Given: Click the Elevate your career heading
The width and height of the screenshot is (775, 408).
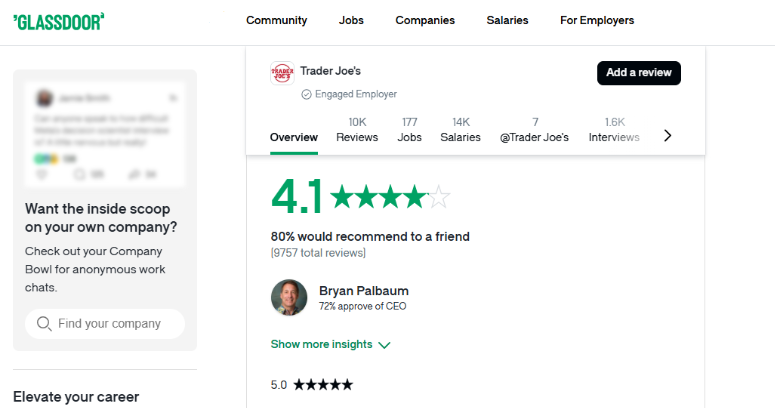Looking at the screenshot, I should coord(76,397).
